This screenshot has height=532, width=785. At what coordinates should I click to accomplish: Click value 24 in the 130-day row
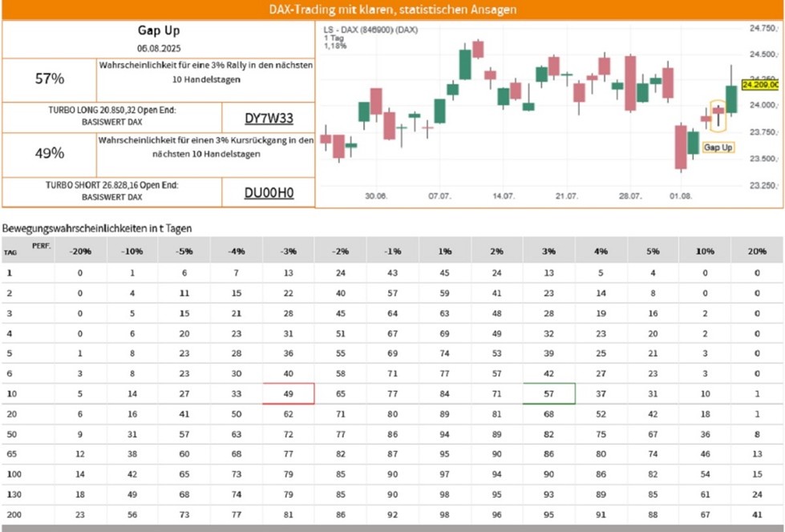757,494
